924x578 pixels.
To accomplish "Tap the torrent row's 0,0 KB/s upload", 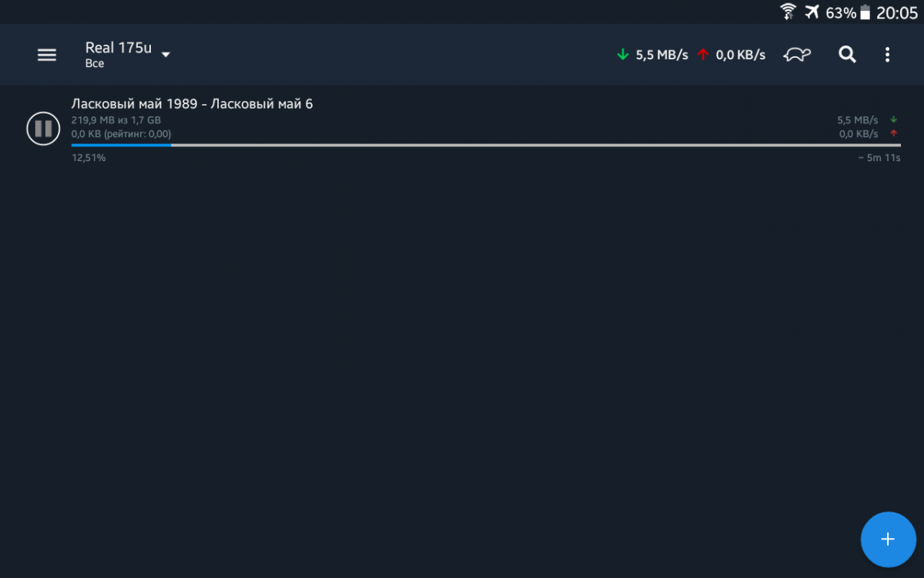I will [x=859, y=134].
